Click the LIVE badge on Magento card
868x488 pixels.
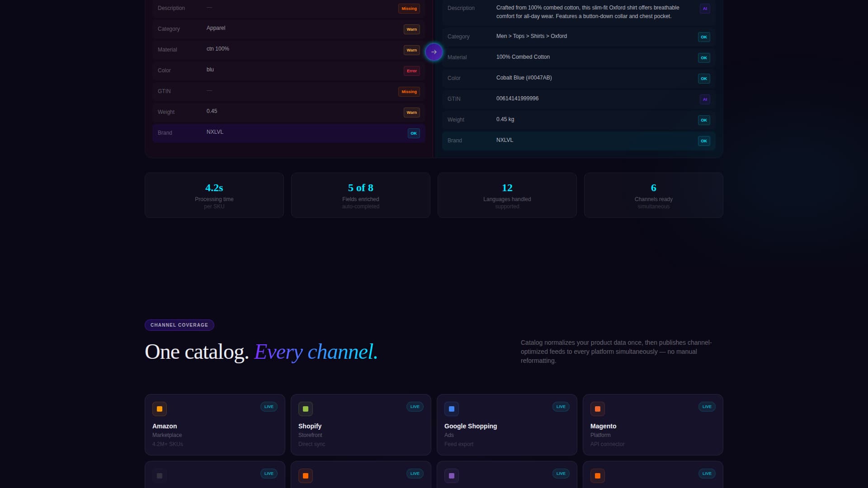[x=707, y=407]
